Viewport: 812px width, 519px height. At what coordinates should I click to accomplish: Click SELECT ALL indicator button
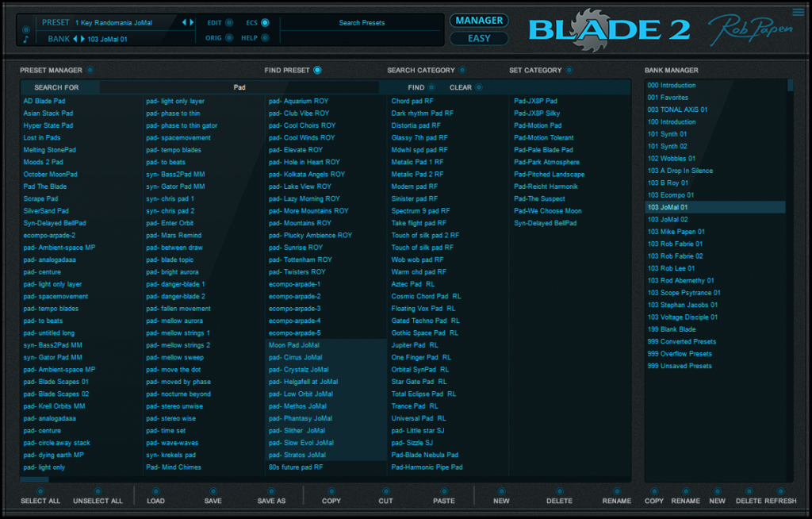(x=40, y=491)
